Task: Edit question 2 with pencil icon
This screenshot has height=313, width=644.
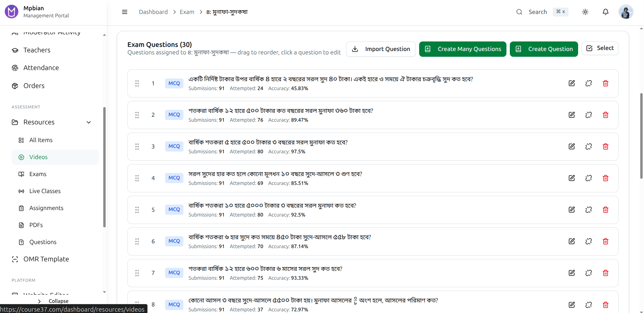Action: pyautogui.click(x=572, y=115)
